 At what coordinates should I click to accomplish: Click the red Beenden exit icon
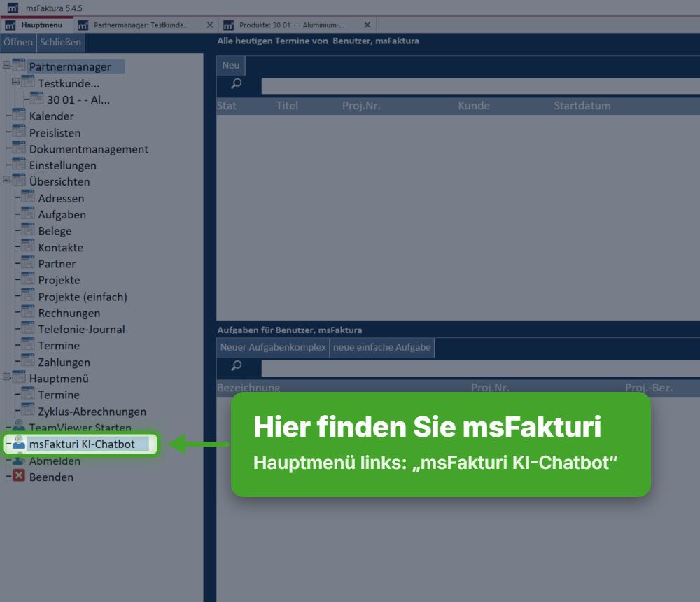(x=19, y=476)
